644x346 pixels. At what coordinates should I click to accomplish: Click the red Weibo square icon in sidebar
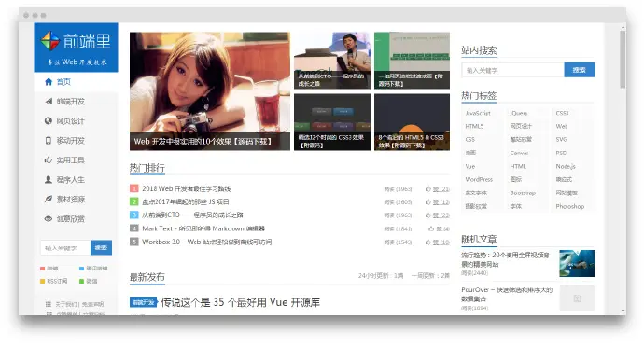[42, 269]
